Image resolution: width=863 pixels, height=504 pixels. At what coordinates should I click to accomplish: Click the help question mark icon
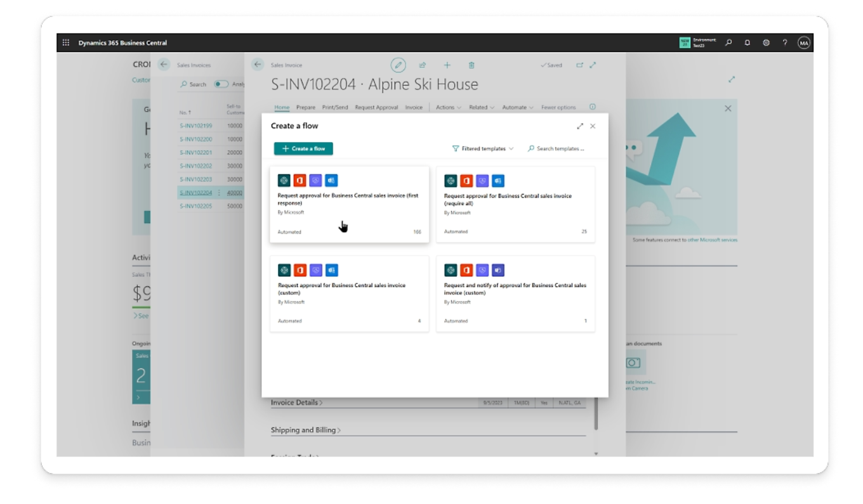[x=785, y=42]
